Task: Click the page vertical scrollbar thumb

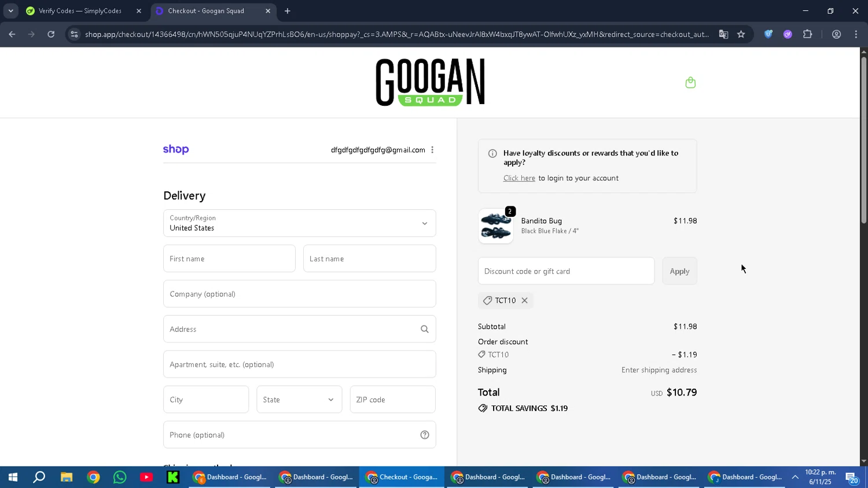Action: point(863,140)
